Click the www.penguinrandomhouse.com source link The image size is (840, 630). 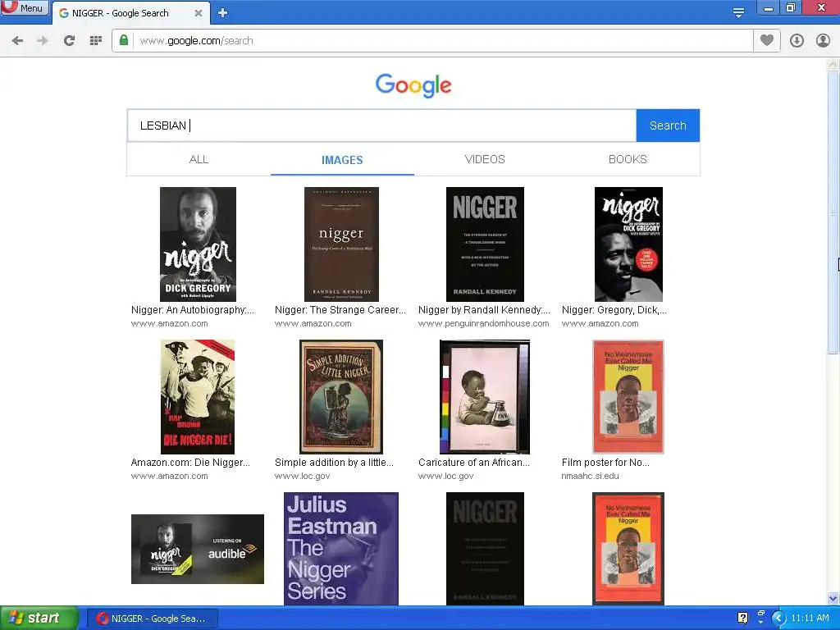484,323
